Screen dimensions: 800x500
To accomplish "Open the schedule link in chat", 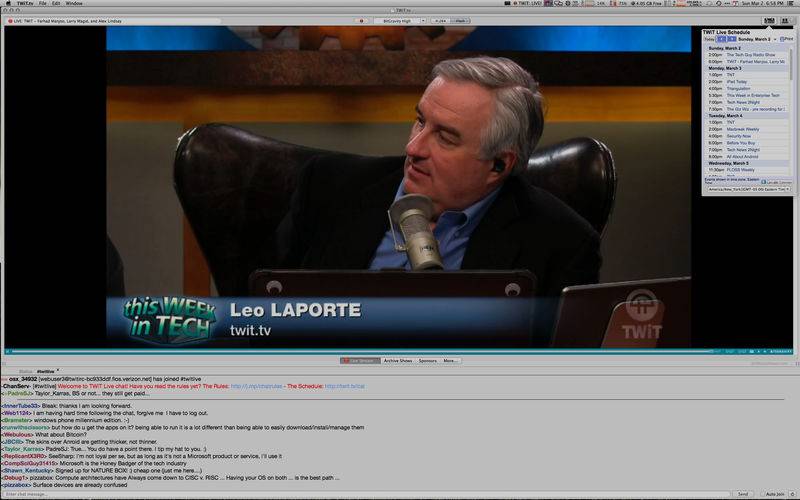I will (345, 386).
